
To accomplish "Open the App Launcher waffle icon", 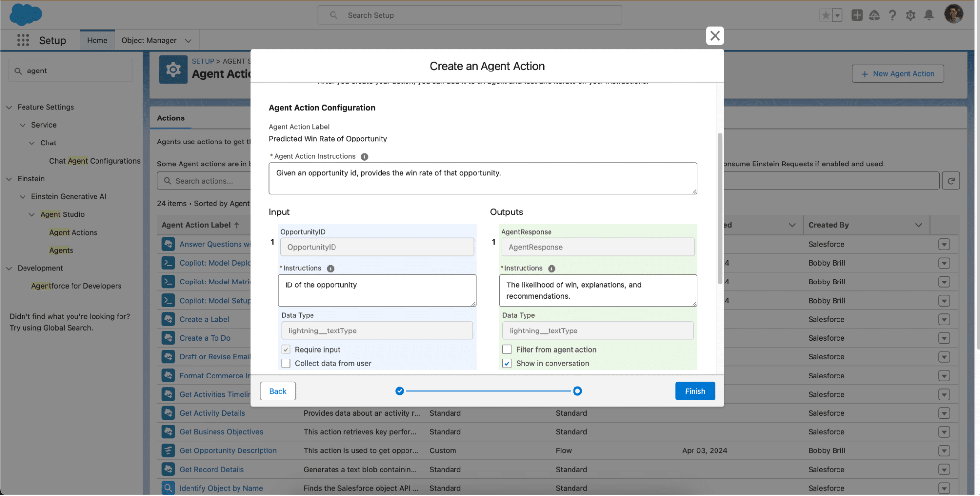I will pos(23,40).
